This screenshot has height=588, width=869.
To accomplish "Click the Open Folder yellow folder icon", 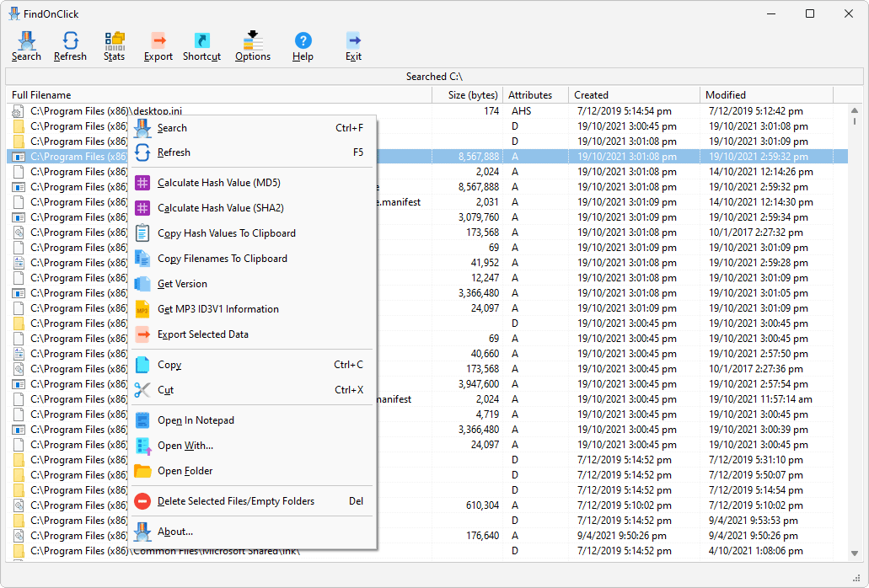I will pyautogui.click(x=142, y=471).
